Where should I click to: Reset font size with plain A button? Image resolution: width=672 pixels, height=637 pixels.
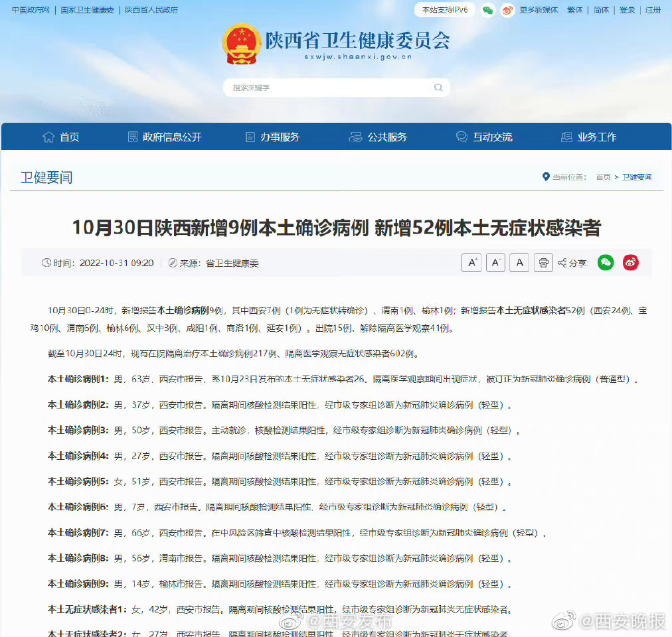click(x=519, y=263)
